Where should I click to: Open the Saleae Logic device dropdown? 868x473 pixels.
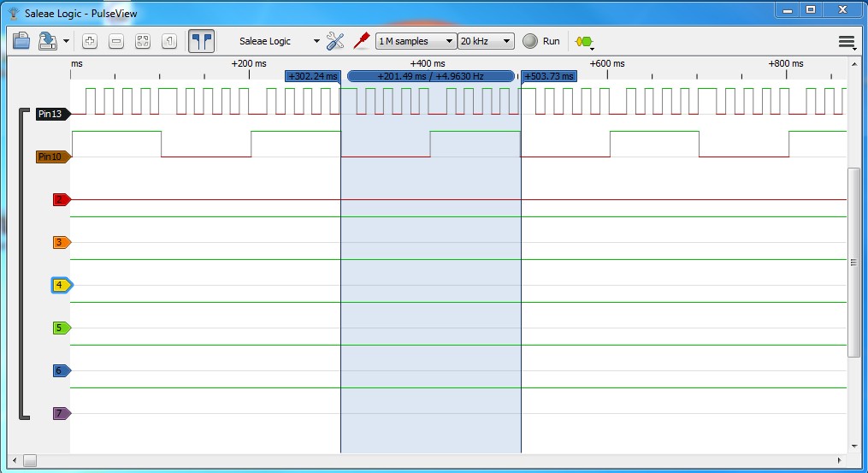279,41
